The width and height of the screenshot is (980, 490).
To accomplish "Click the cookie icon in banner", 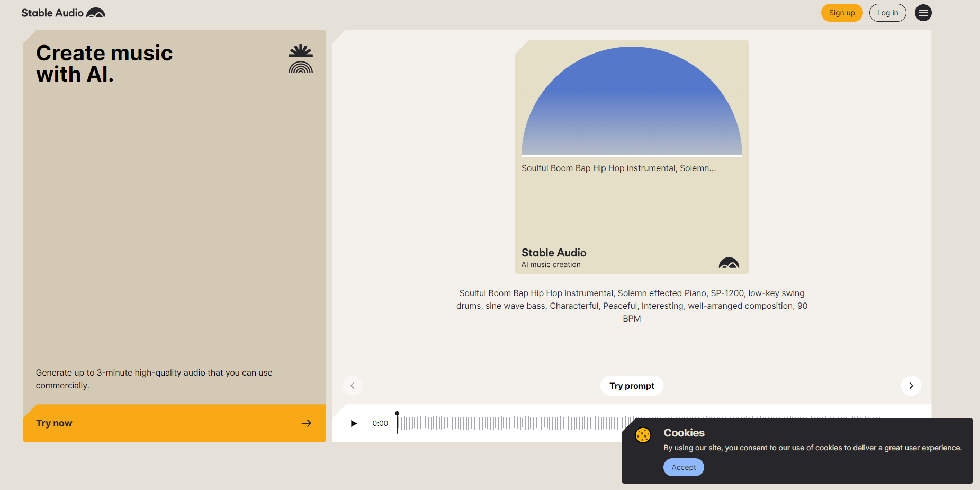I will (x=643, y=435).
